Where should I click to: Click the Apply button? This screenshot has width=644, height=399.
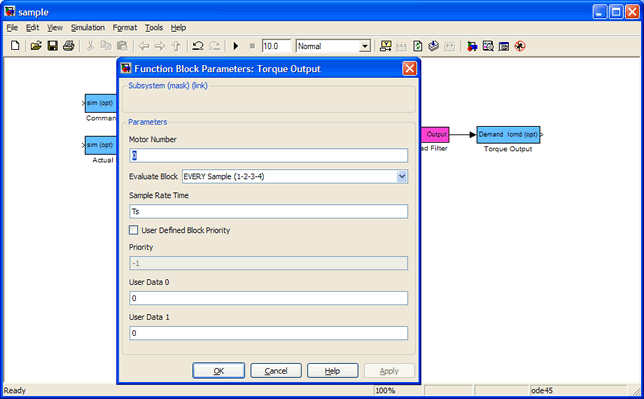(389, 371)
